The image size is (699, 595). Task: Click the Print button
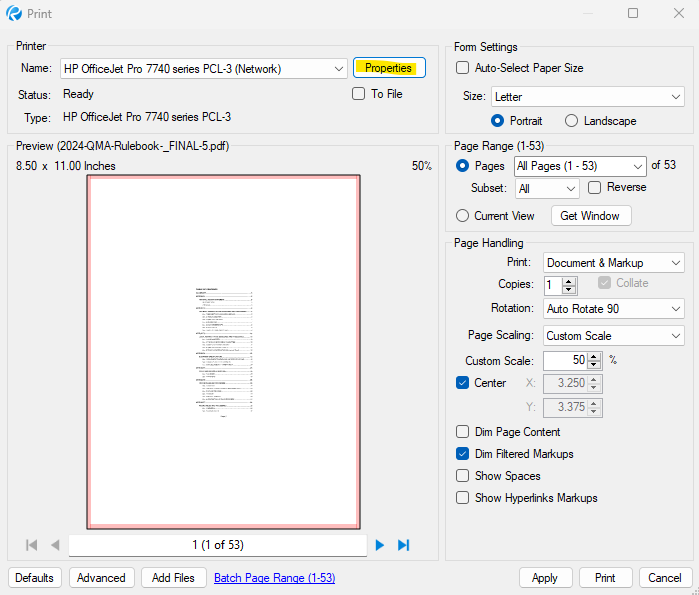tap(605, 578)
